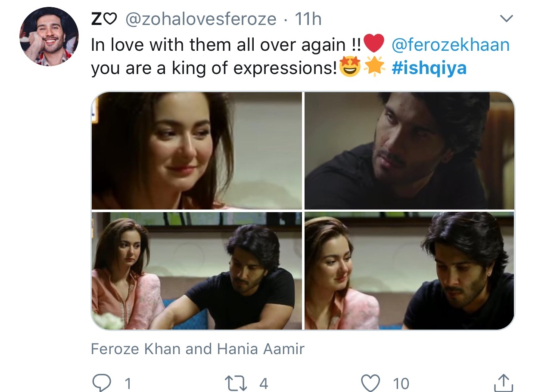Open the author's profile picture avatar
The image size is (535, 392).
pos(49,36)
